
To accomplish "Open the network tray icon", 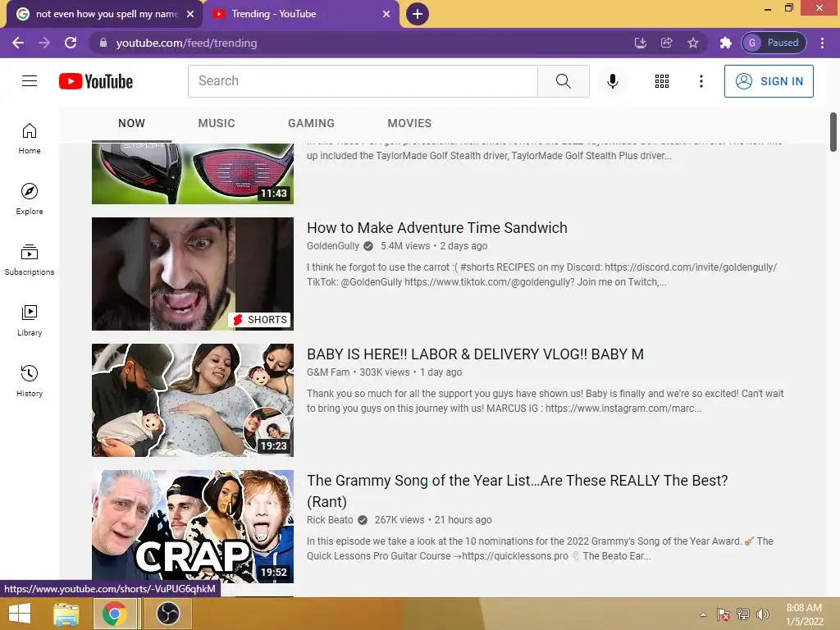I will click(x=743, y=614).
